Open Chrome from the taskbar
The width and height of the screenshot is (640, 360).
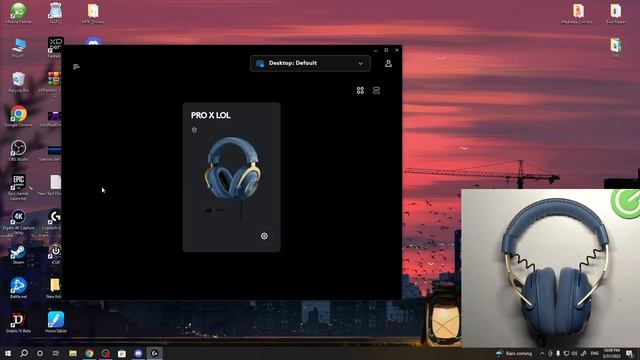point(89,353)
